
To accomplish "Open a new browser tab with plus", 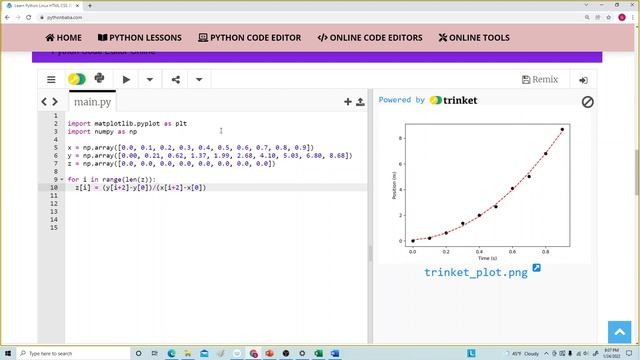I will (90, 6).
